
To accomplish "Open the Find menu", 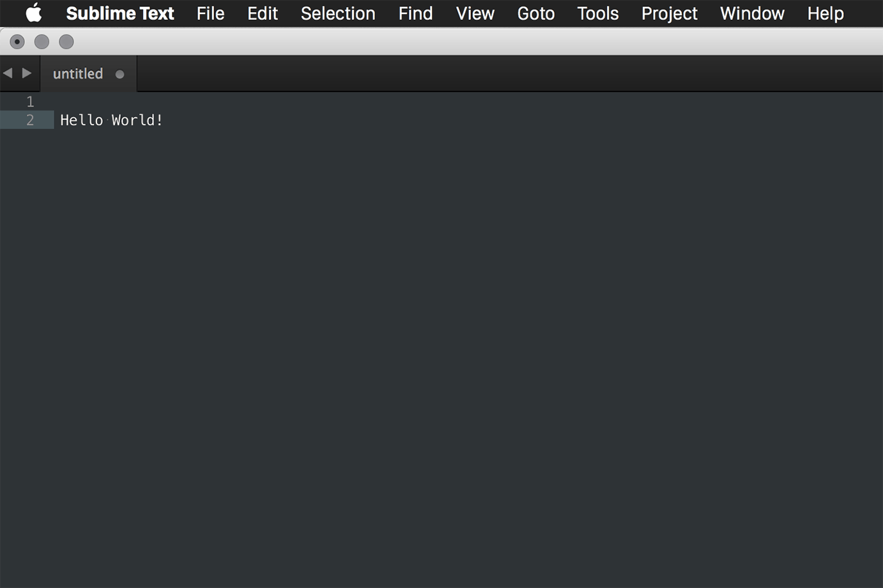I will (x=415, y=13).
